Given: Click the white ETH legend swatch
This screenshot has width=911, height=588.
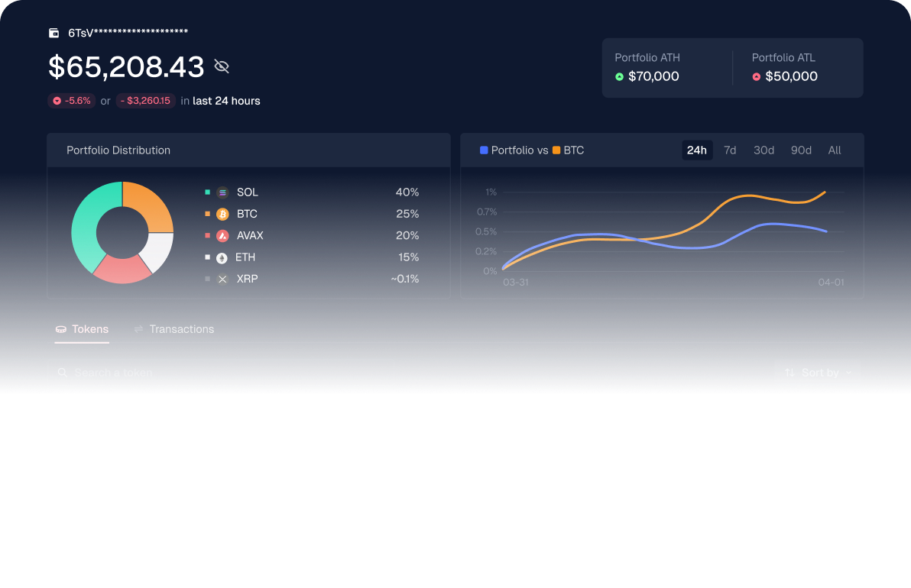Looking at the screenshot, I should click(x=207, y=257).
